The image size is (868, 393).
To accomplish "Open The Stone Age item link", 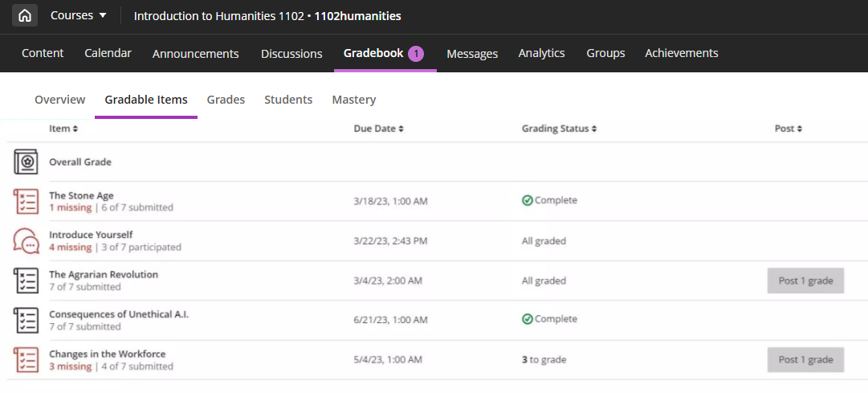I will click(81, 195).
